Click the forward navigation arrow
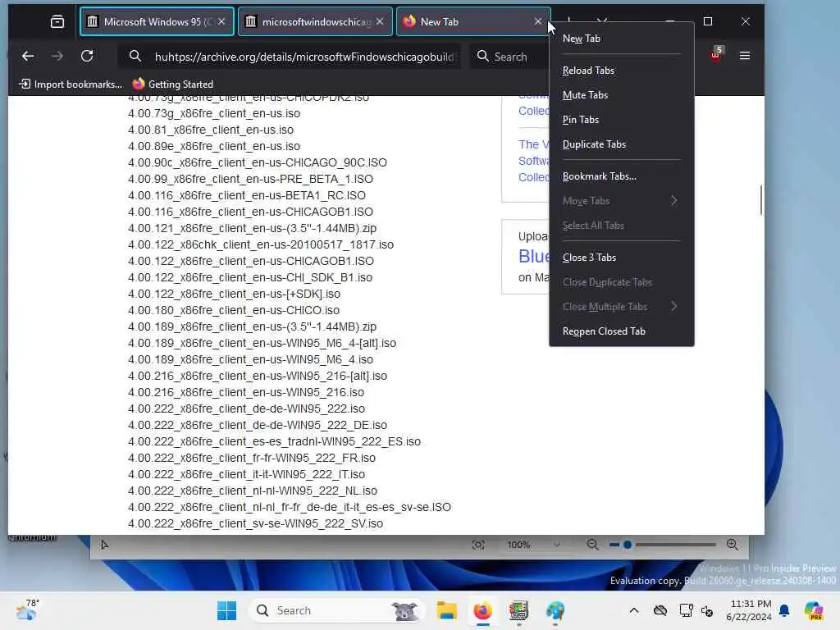 pos(57,56)
